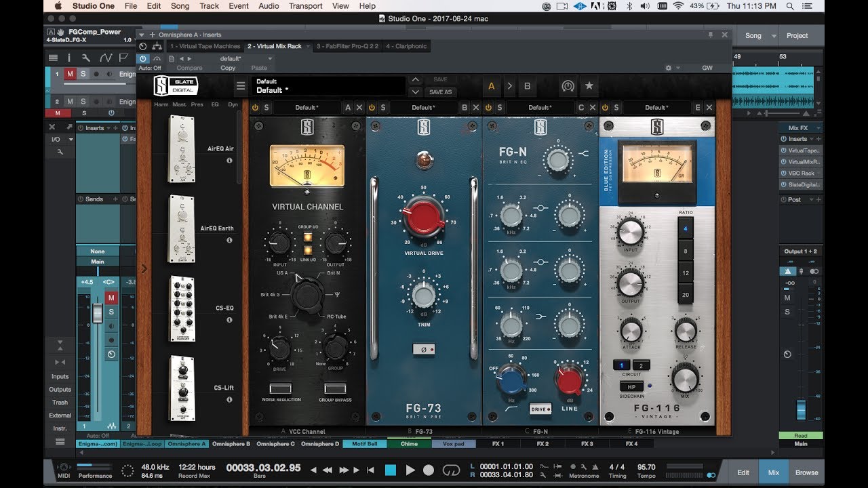This screenshot has height=488, width=868.
Task: Solo the FG-N module
Action: [x=500, y=108]
